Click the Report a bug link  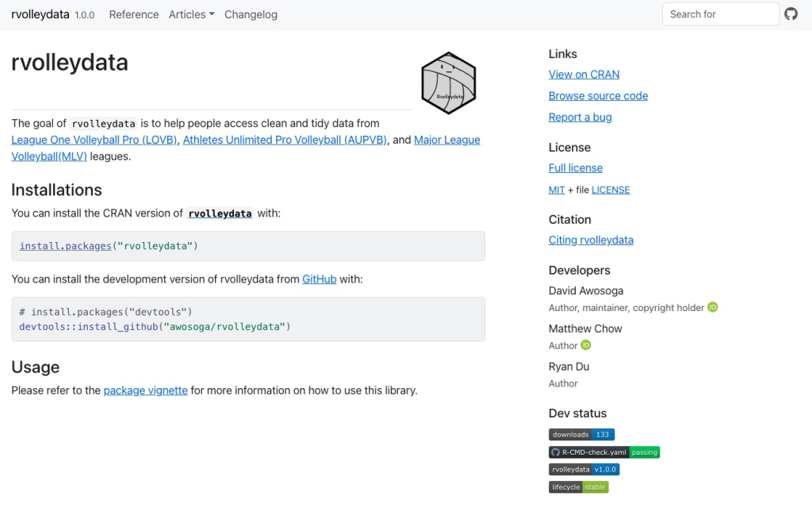coord(580,117)
